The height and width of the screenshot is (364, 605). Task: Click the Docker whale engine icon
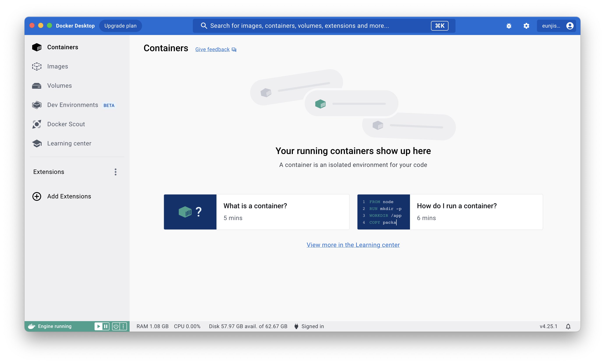(32, 326)
